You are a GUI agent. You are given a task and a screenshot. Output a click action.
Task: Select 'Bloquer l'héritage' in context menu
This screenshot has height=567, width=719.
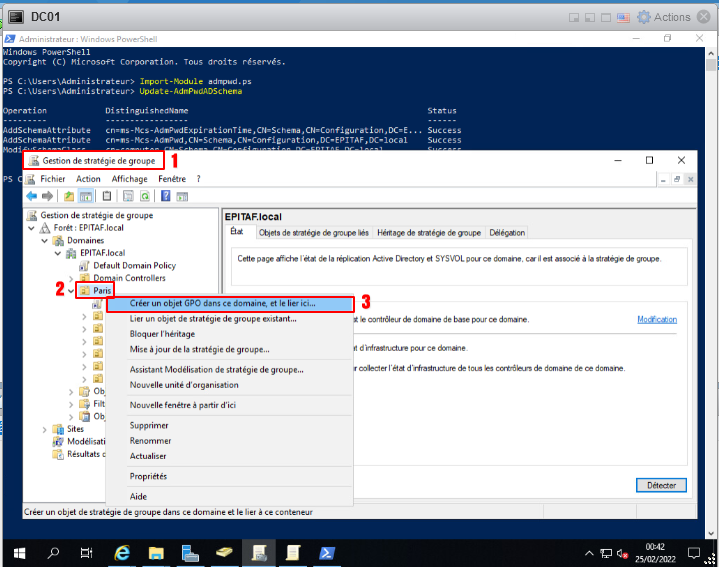pyautogui.click(x=162, y=334)
